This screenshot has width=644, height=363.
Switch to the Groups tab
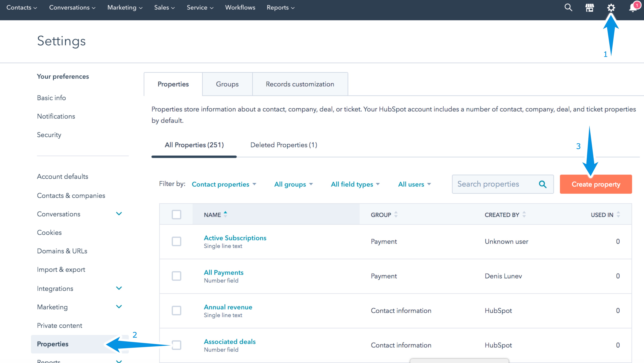click(x=227, y=84)
